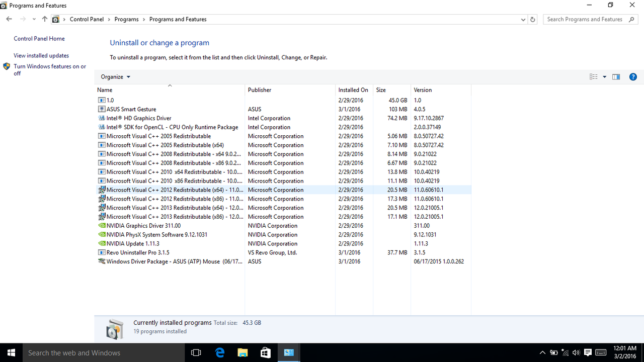Go back to previous Control Panel page
Screen dimensions: 644x362
pos(9,19)
